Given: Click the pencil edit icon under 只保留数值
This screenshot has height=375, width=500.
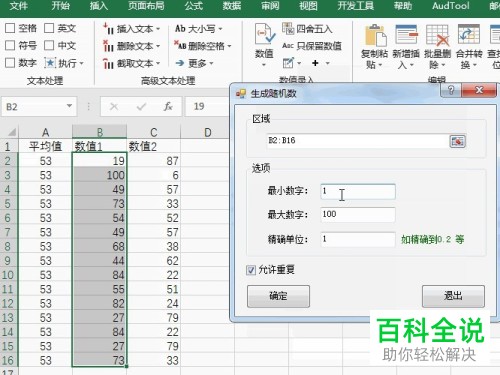Looking at the screenshot, I should click(288, 63).
